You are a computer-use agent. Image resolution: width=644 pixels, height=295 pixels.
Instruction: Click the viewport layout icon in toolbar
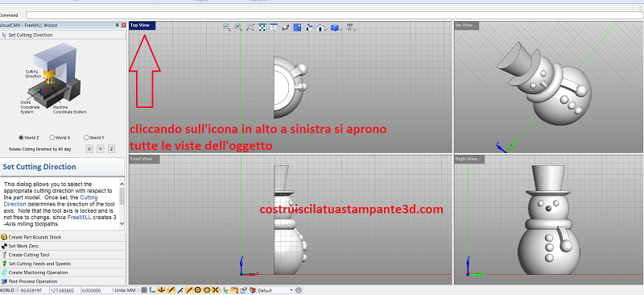pyautogui.click(x=297, y=27)
